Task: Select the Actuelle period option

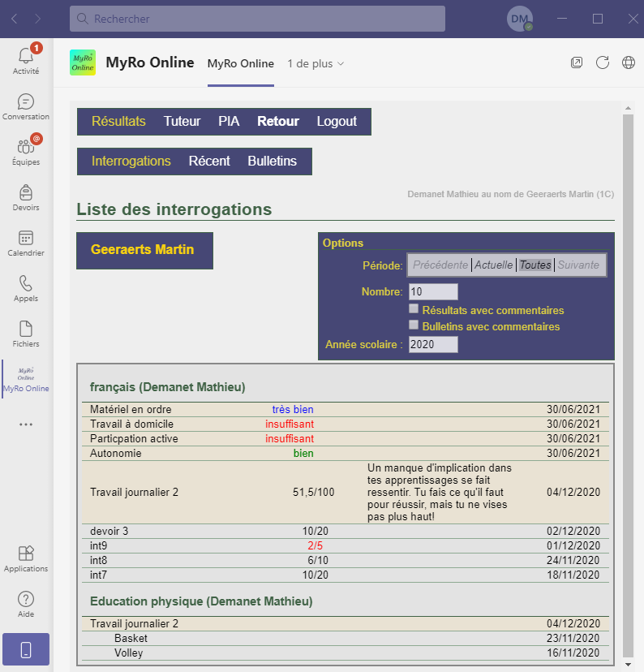Action: click(x=493, y=265)
